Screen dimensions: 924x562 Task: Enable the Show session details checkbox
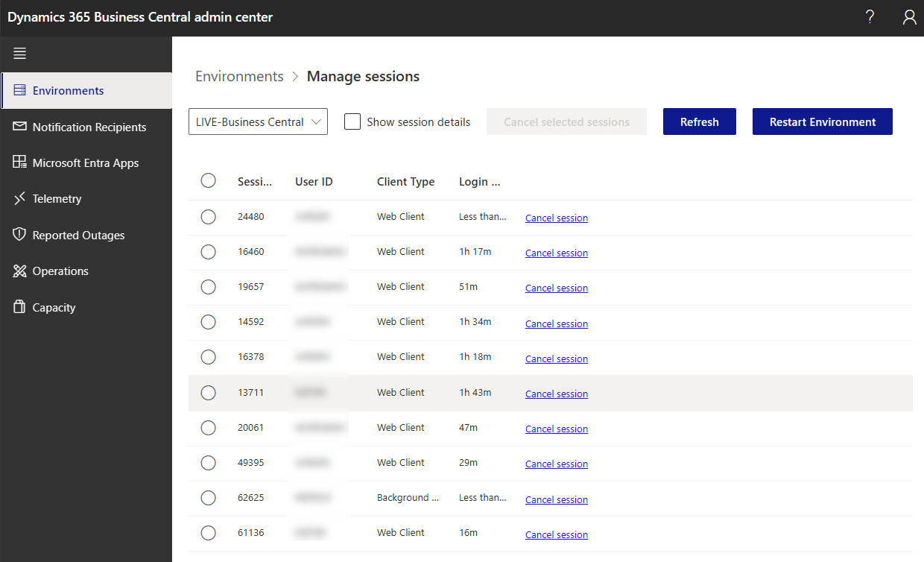(352, 121)
